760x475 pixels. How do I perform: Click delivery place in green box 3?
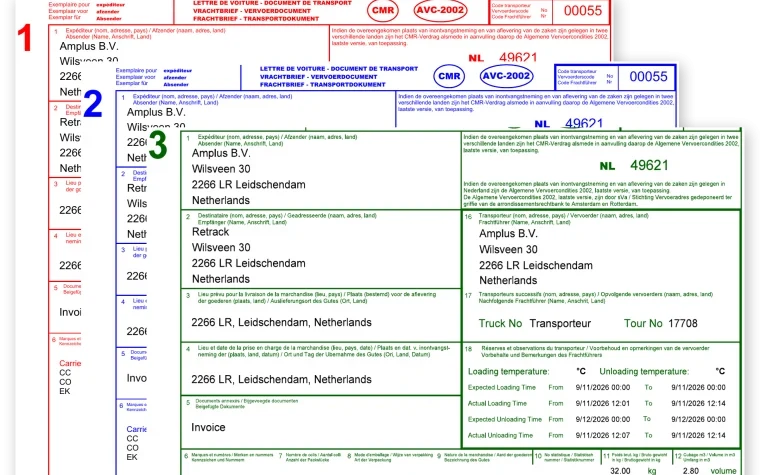point(282,323)
